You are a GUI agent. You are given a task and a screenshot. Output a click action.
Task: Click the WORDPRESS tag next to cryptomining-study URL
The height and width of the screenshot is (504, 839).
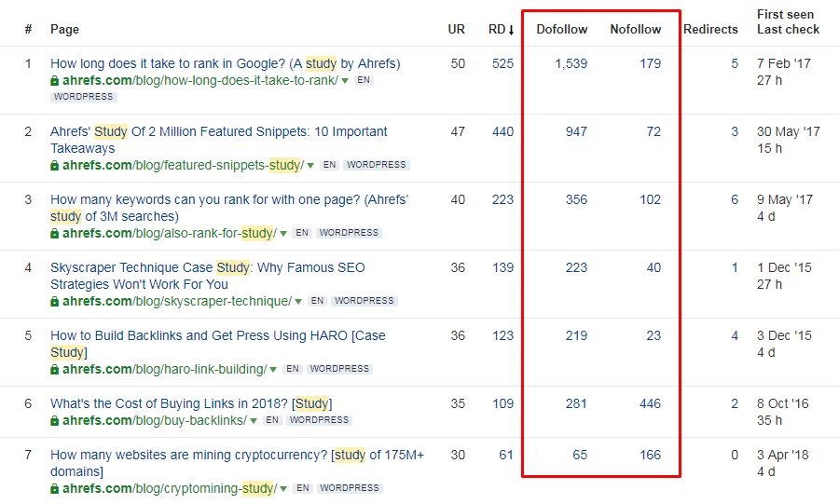350,488
